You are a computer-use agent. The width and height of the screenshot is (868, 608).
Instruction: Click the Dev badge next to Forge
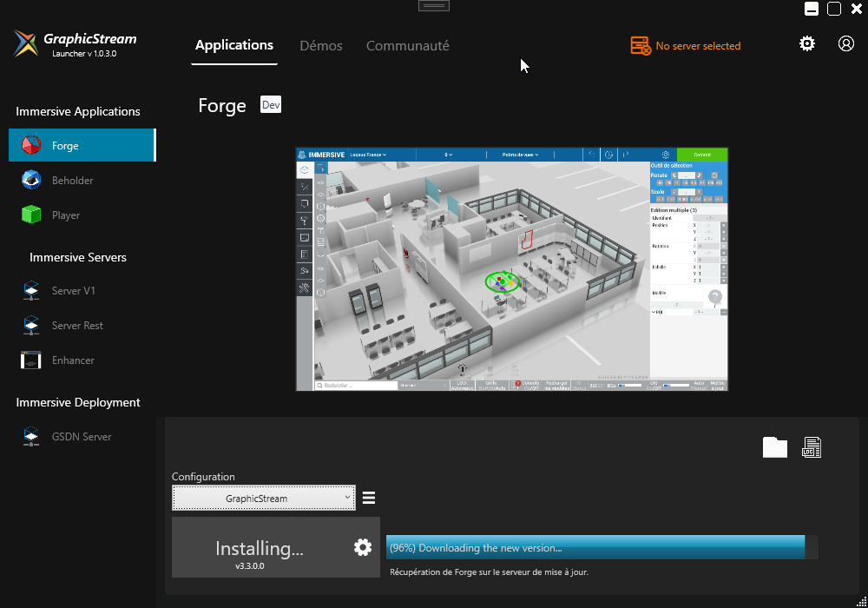pyautogui.click(x=271, y=104)
